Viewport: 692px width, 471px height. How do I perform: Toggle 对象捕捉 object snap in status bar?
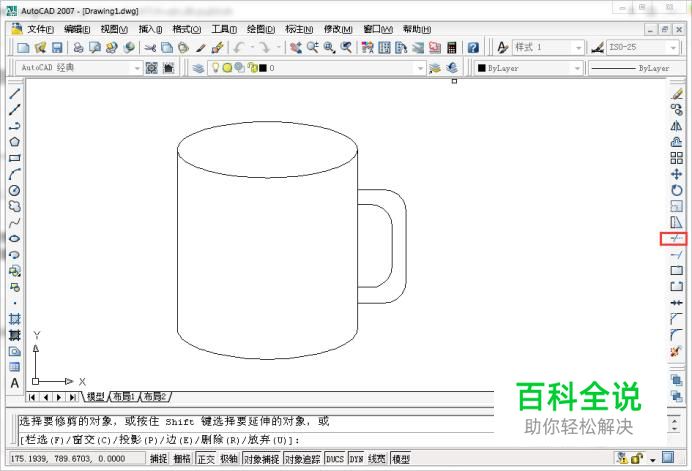point(262,459)
